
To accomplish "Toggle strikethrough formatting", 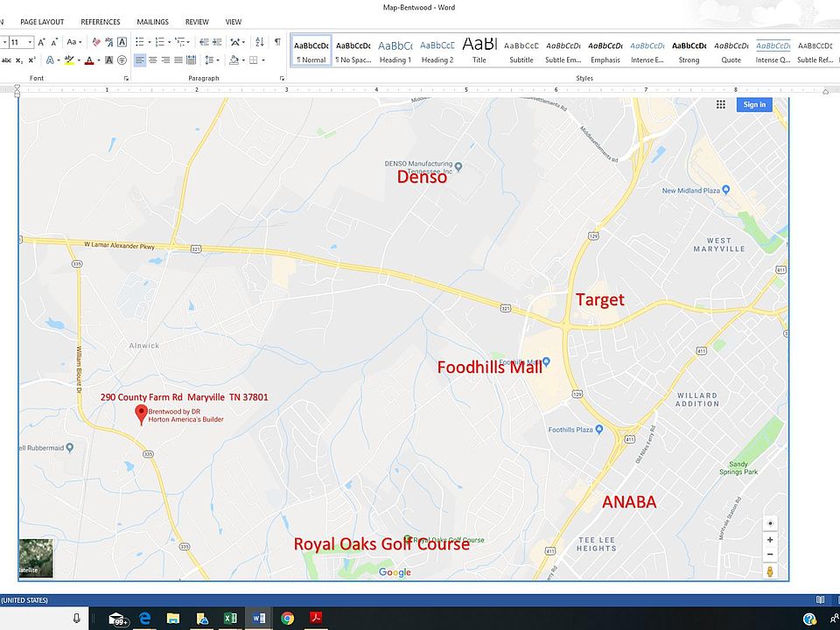I will (6, 60).
